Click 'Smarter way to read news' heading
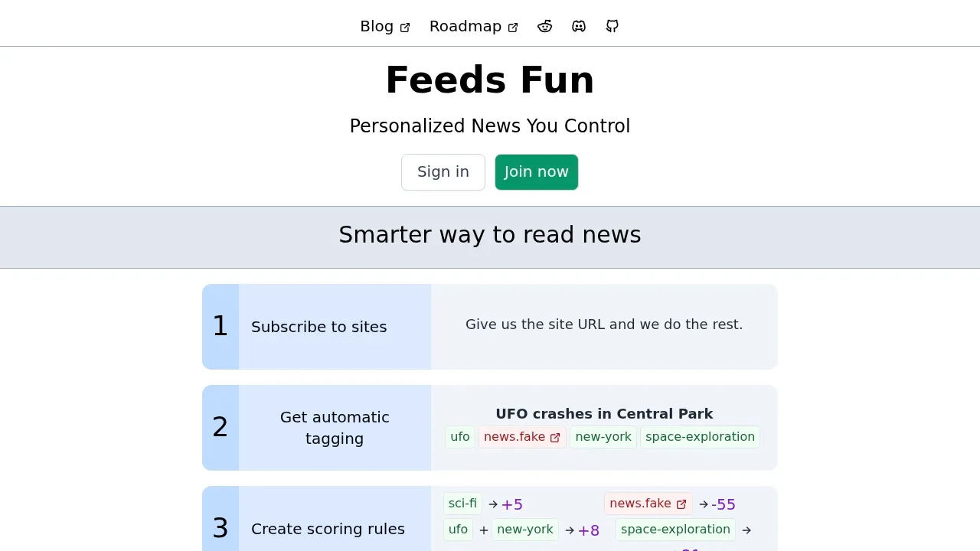The width and height of the screenshot is (980, 551). 490,235
